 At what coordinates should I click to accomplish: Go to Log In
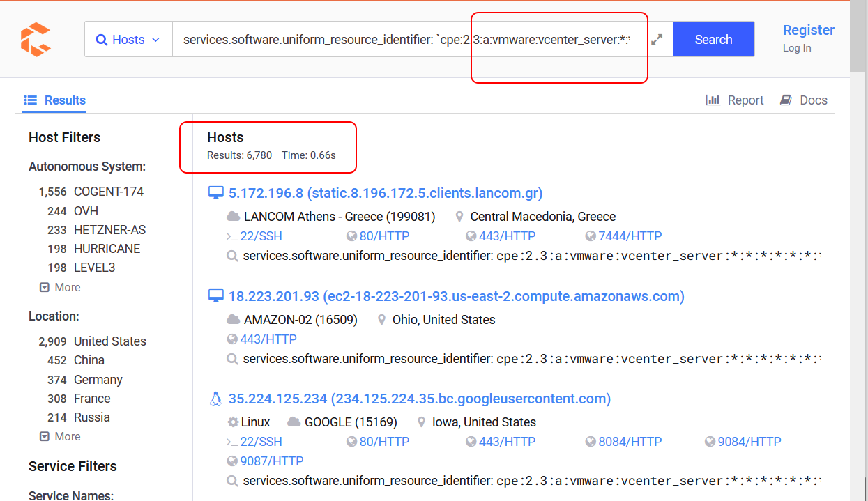point(797,48)
